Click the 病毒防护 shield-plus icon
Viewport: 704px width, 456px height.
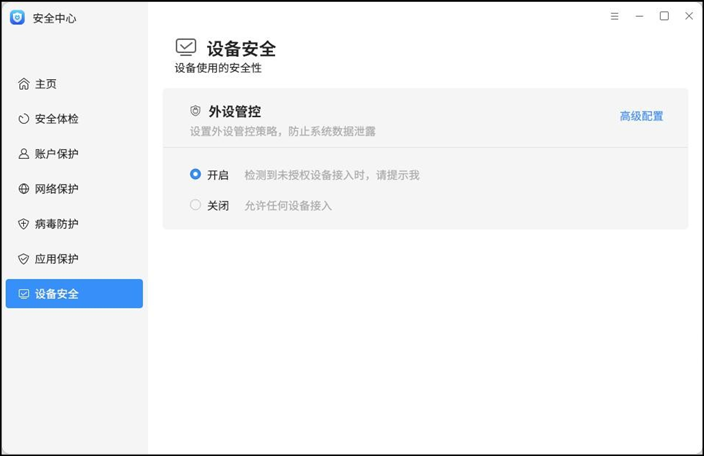pos(24,224)
